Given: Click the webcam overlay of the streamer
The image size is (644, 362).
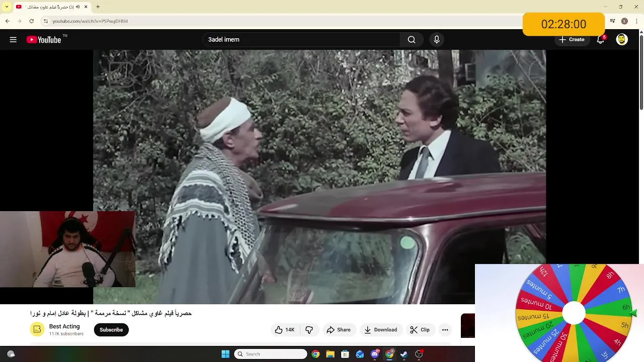Looking at the screenshot, I should [x=67, y=249].
